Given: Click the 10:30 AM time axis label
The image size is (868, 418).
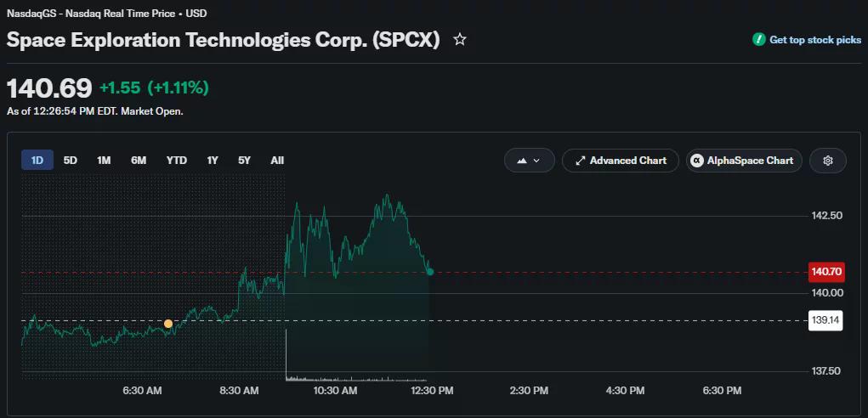Looking at the screenshot, I should (335, 391).
